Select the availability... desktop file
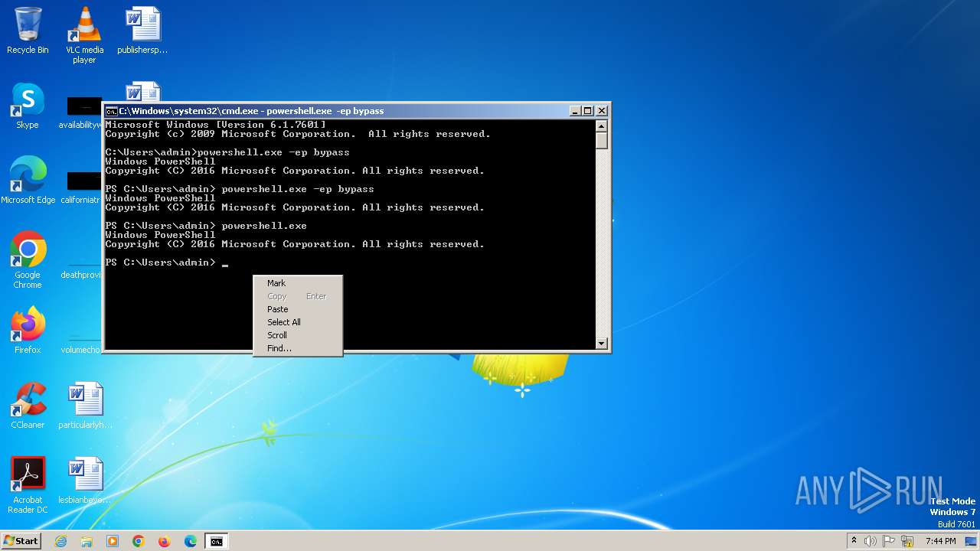This screenshot has width=980, height=551. pyautogui.click(x=81, y=112)
